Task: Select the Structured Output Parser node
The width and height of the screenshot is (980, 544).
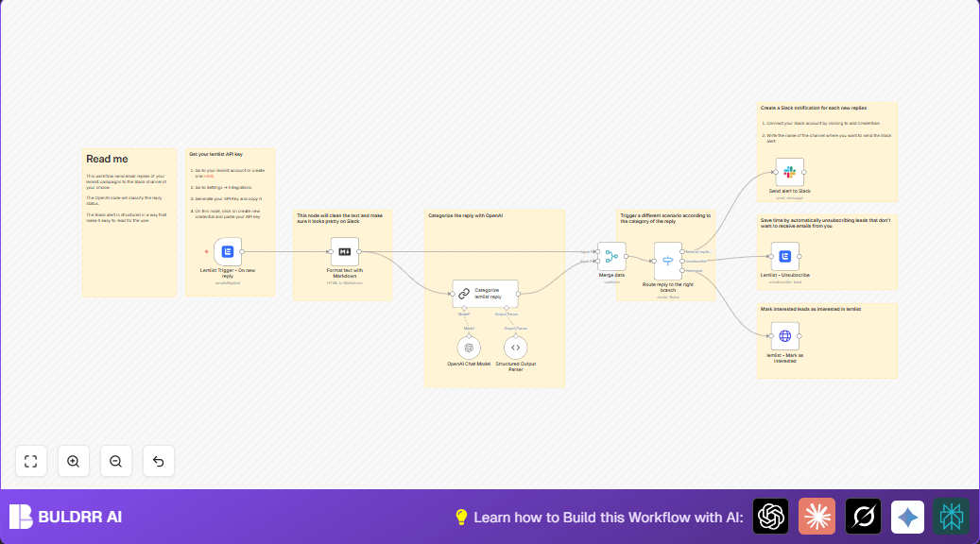Action: 516,348
